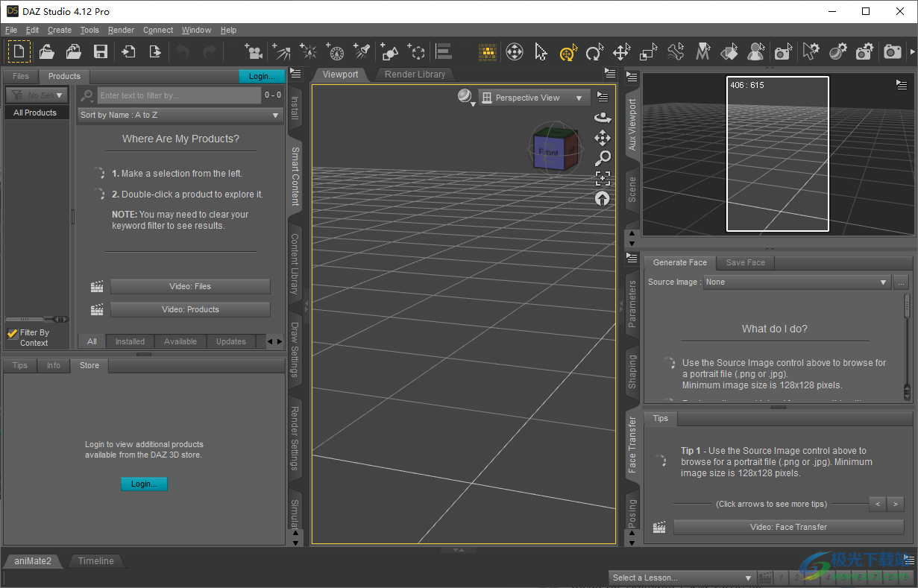918x588 pixels.
Task: Open the Joint Editor tool
Action: (x=675, y=51)
